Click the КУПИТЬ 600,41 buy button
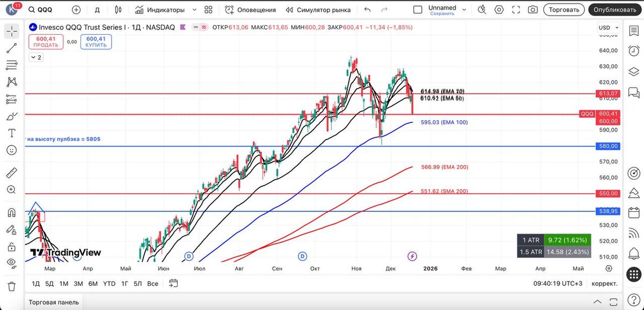The height and width of the screenshot is (310, 644). point(96,42)
